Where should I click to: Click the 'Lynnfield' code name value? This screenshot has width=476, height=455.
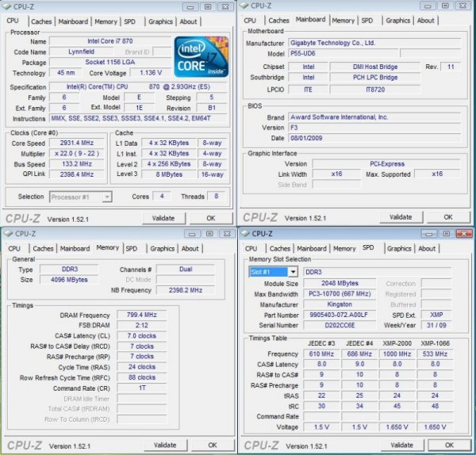tap(81, 52)
